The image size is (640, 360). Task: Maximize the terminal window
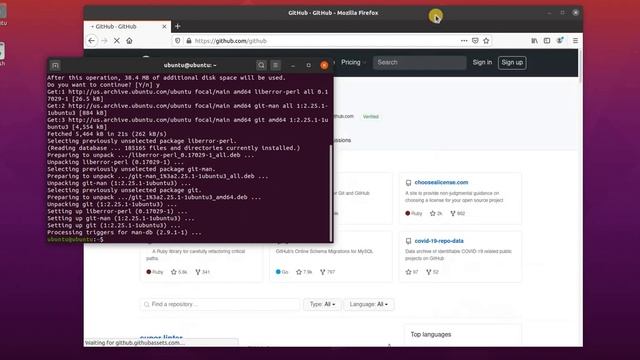pyautogui.click(x=309, y=65)
